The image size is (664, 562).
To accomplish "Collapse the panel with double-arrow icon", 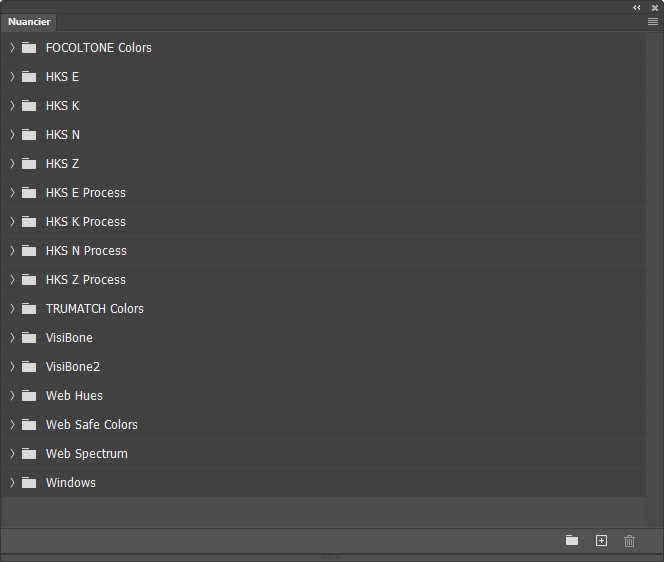I will coord(636,8).
